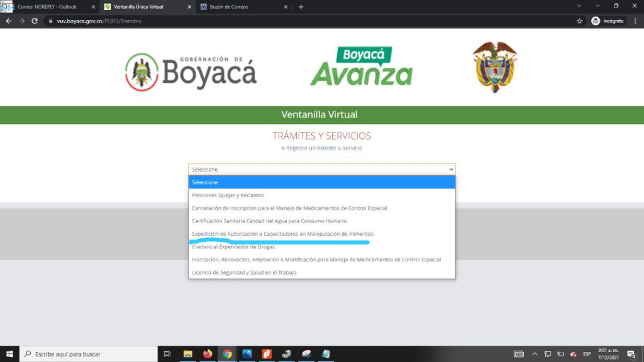Viewport: 644px width, 362px height.
Task: Collapse the Seleccione trámite dropdown
Action: tap(321, 170)
